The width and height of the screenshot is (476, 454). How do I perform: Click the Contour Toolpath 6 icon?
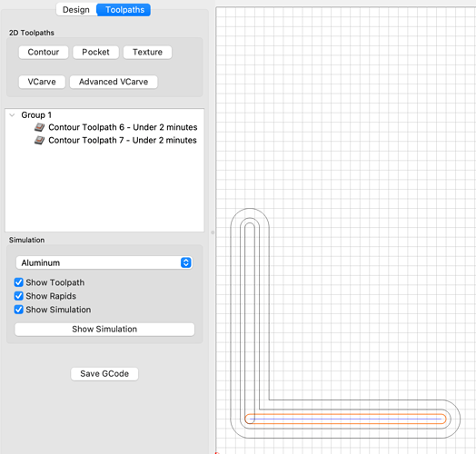[x=39, y=127]
